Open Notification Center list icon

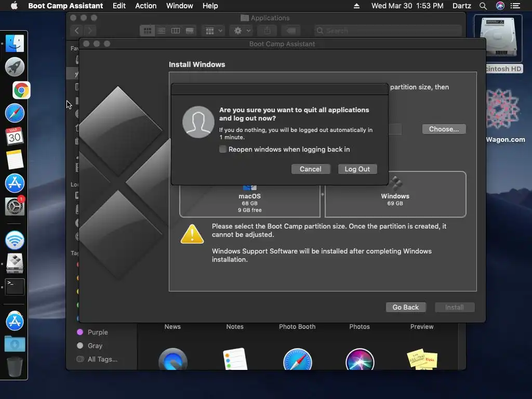click(x=515, y=6)
